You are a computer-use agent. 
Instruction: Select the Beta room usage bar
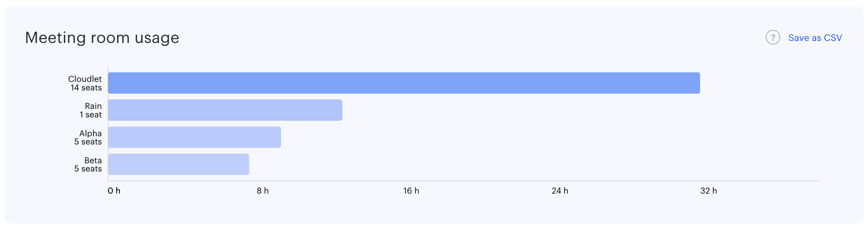(179, 164)
